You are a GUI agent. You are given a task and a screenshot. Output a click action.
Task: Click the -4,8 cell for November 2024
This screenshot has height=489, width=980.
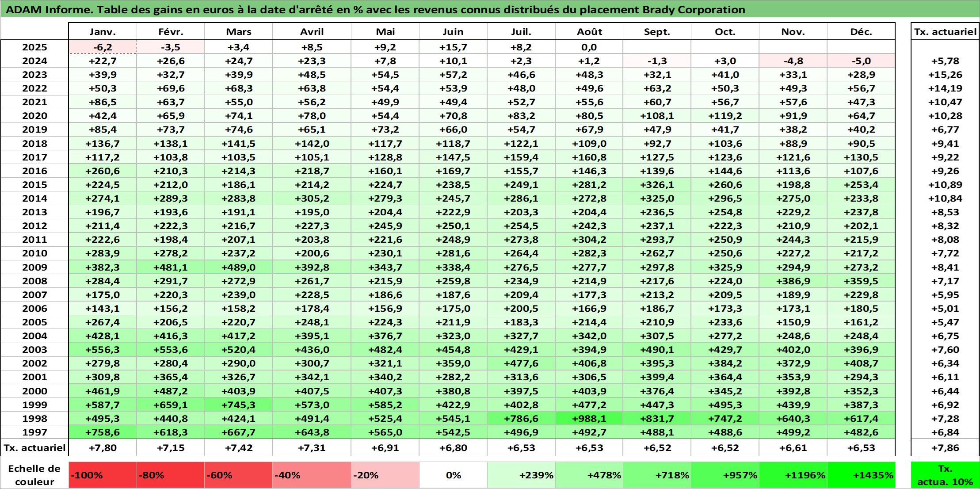(x=793, y=61)
